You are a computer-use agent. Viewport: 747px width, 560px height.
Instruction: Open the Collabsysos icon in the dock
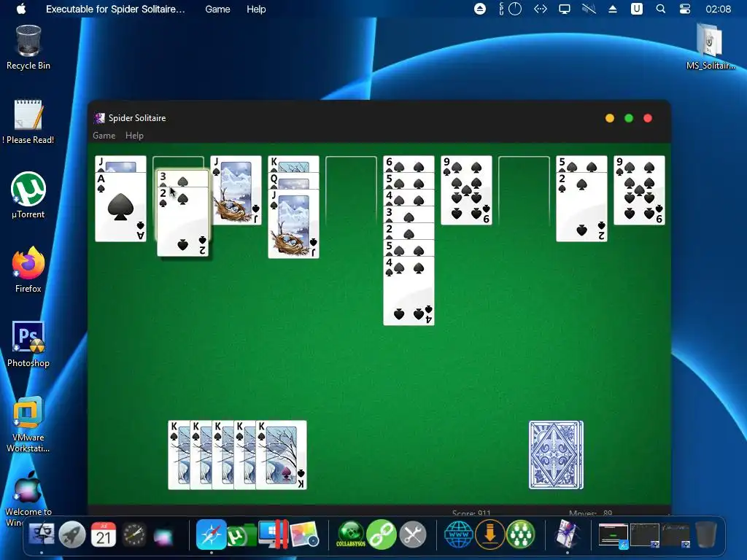[351, 534]
